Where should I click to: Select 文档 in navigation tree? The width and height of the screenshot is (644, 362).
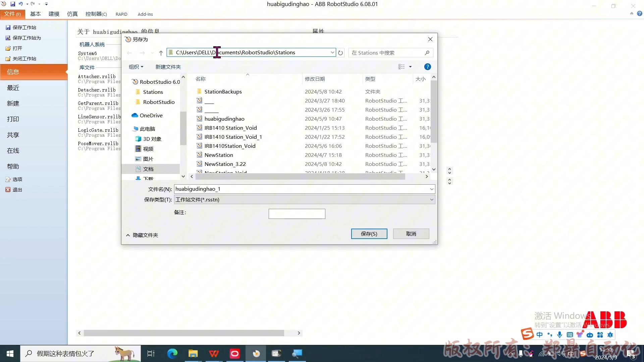[148, 169]
